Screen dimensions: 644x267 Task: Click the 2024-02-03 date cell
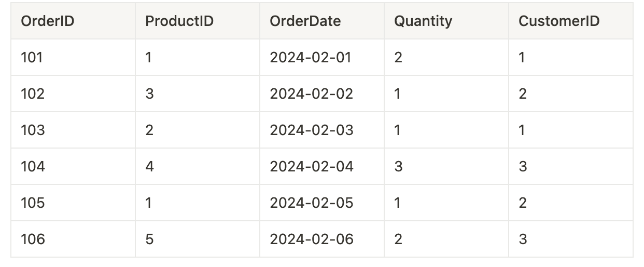pos(322,130)
